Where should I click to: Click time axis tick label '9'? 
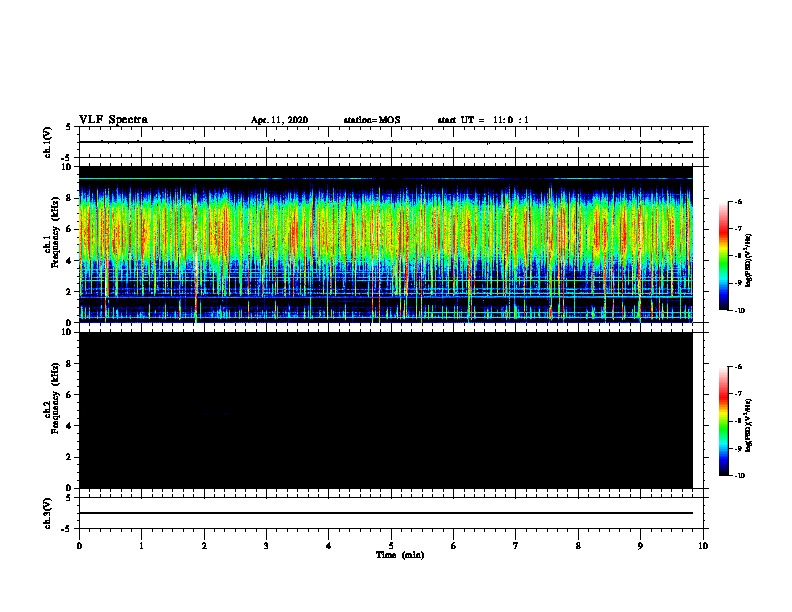pos(640,545)
